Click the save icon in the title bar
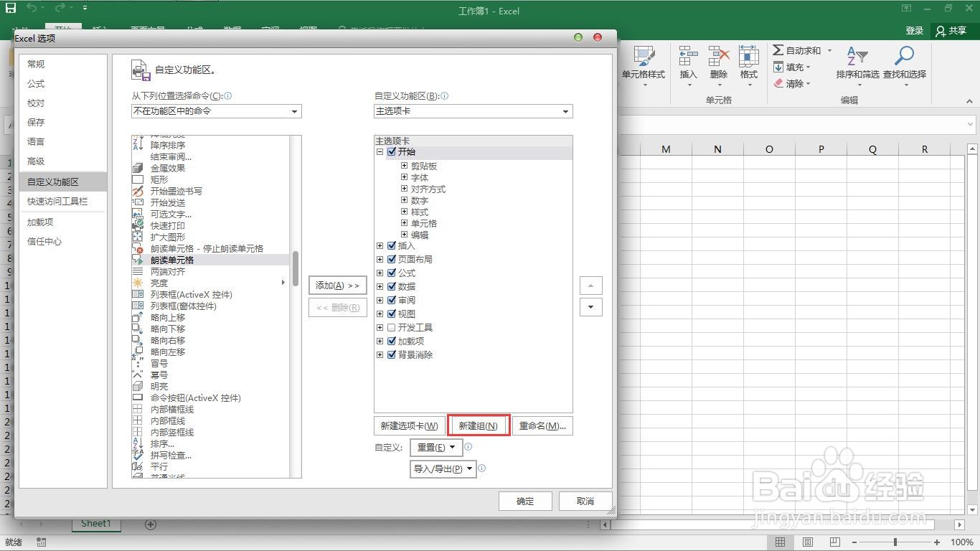Image resolution: width=980 pixels, height=551 pixels. point(10,9)
